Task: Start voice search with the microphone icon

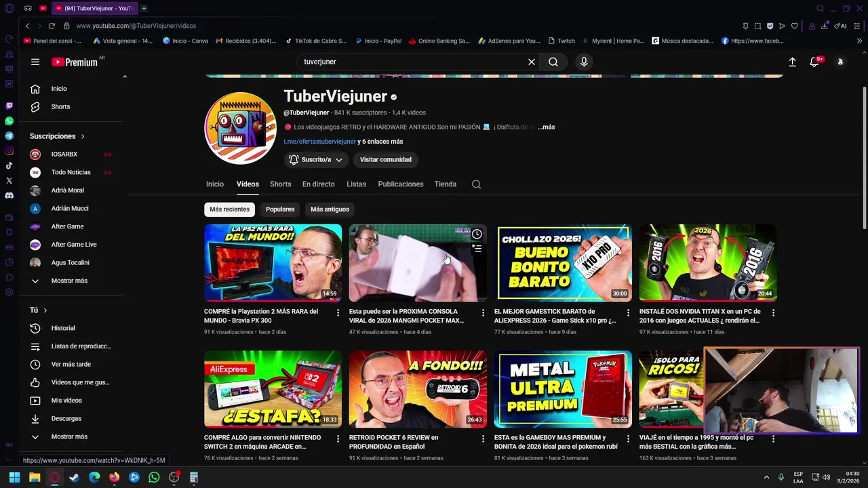Action: (x=584, y=62)
